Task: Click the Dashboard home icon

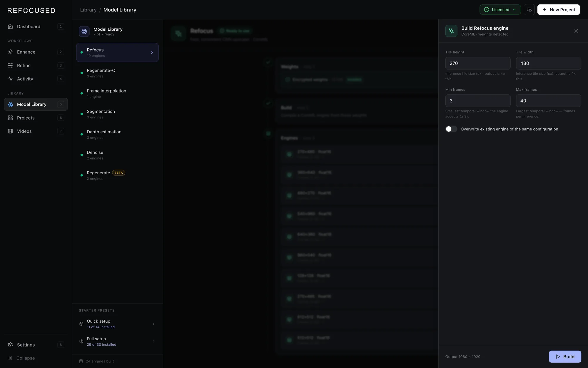Action: [x=10, y=26]
